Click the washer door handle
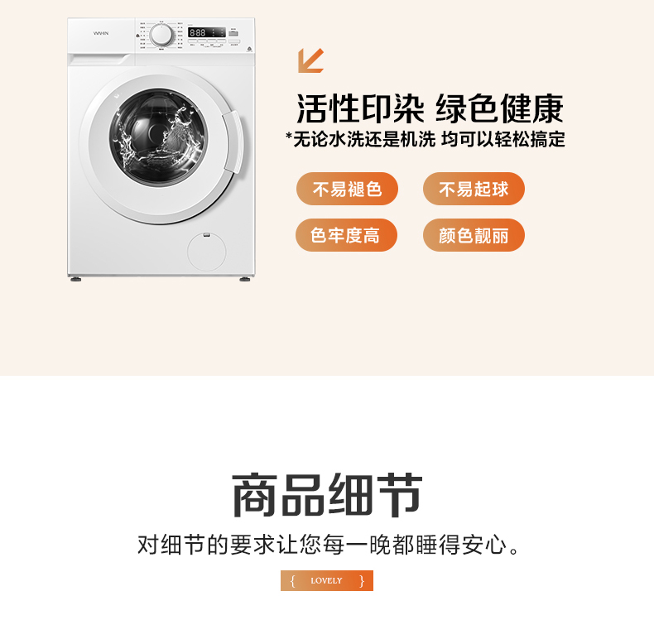This screenshot has height=644, width=654. (233, 142)
